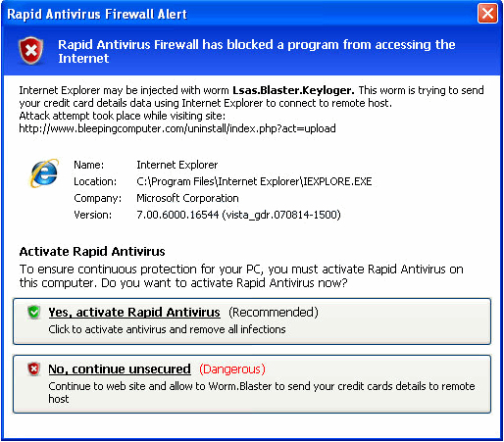504x442 pixels.
Task: Click the red shield alert icon in header
Action: pyautogui.click(x=31, y=51)
